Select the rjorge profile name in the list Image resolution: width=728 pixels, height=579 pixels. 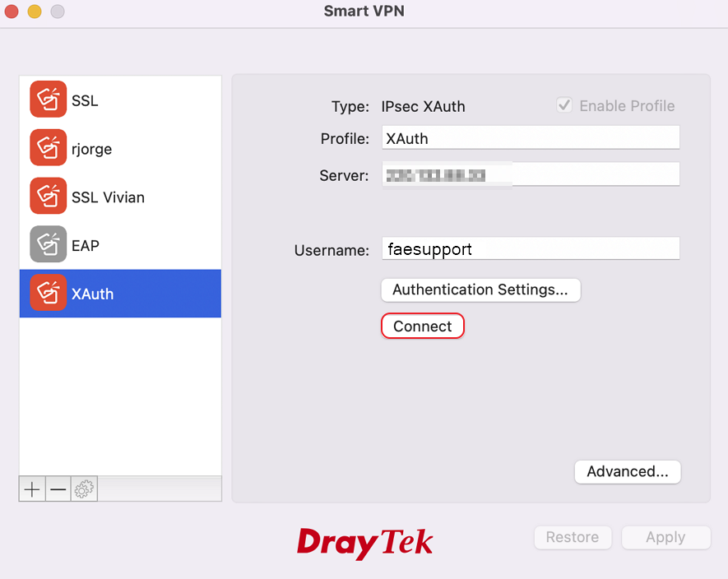click(91, 150)
